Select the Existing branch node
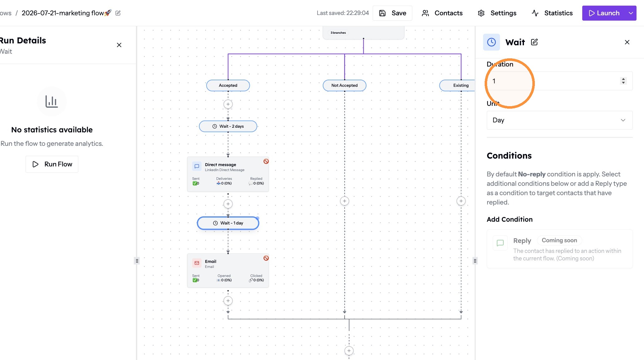644x360 pixels. [x=458, y=86]
